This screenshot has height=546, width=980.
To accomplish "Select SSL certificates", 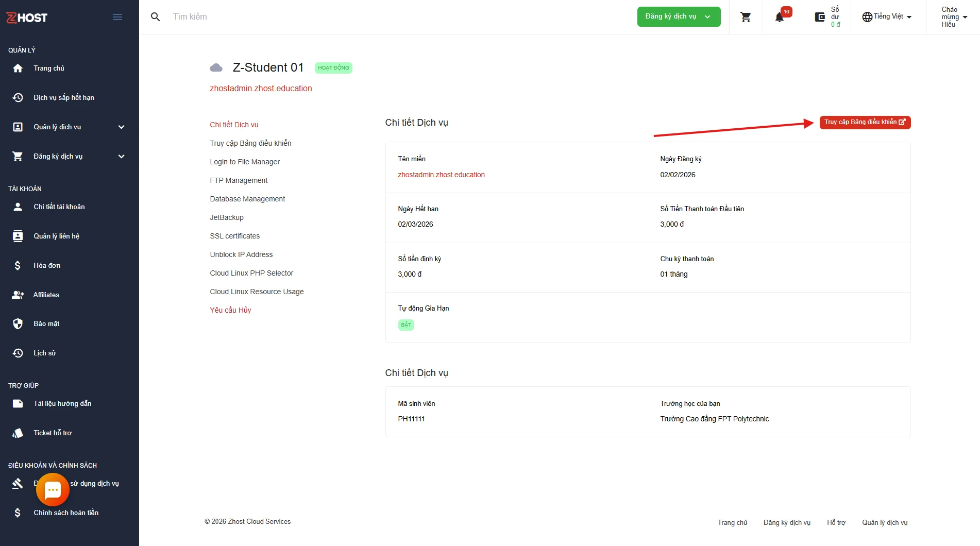I will point(235,236).
